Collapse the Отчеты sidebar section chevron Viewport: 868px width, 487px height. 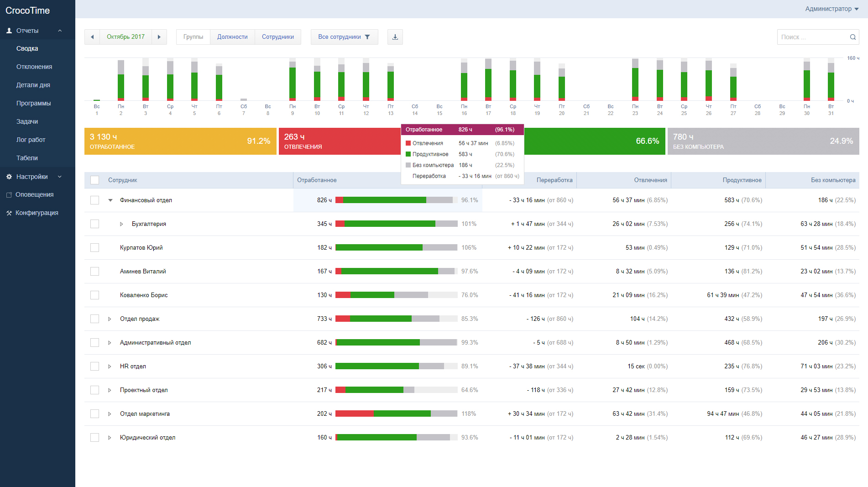click(x=60, y=31)
